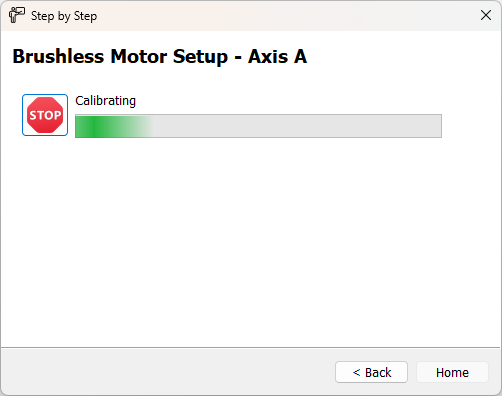Click the Step by Step title text
This screenshot has width=502, height=396.
click(x=64, y=16)
